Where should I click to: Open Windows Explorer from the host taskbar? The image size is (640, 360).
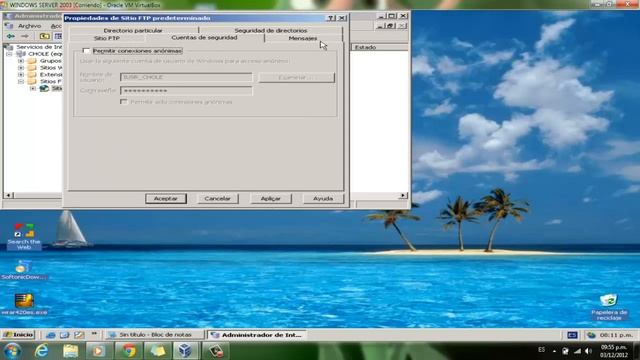click(70, 351)
